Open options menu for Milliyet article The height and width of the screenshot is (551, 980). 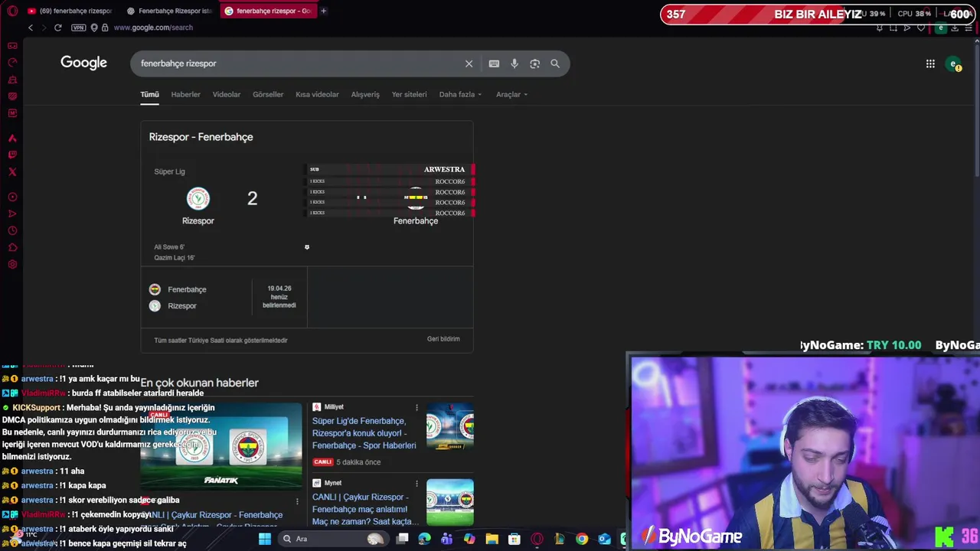(416, 407)
